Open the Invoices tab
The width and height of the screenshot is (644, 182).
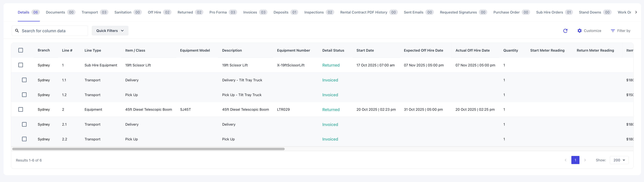[250, 12]
